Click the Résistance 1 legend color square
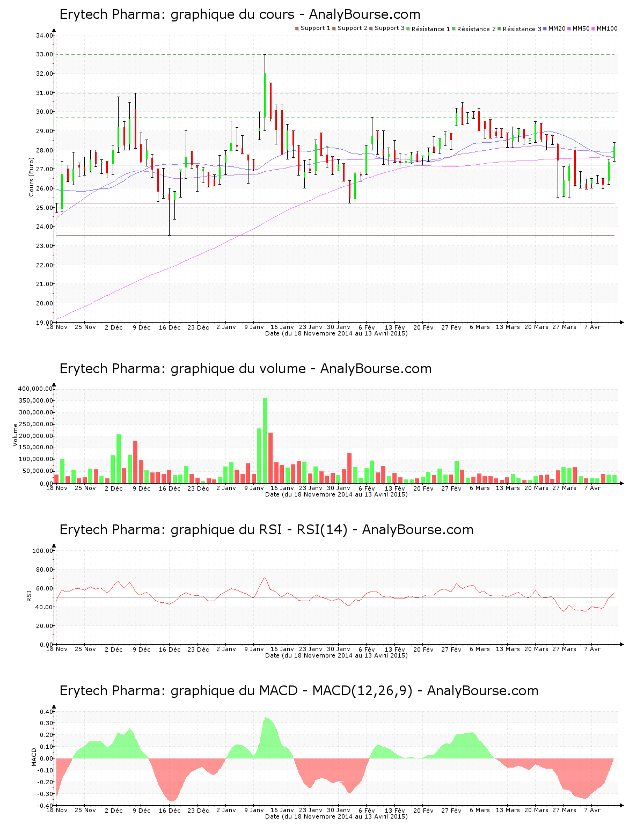 click(x=408, y=28)
